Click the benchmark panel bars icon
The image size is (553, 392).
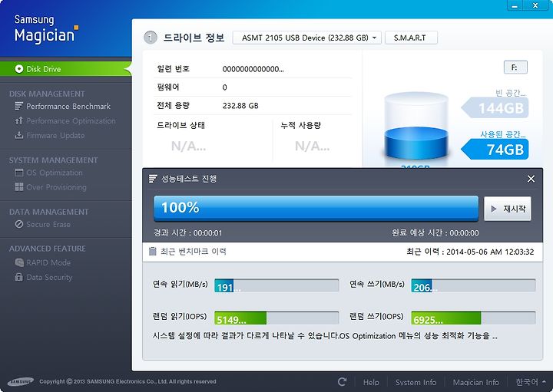pos(153,179)
